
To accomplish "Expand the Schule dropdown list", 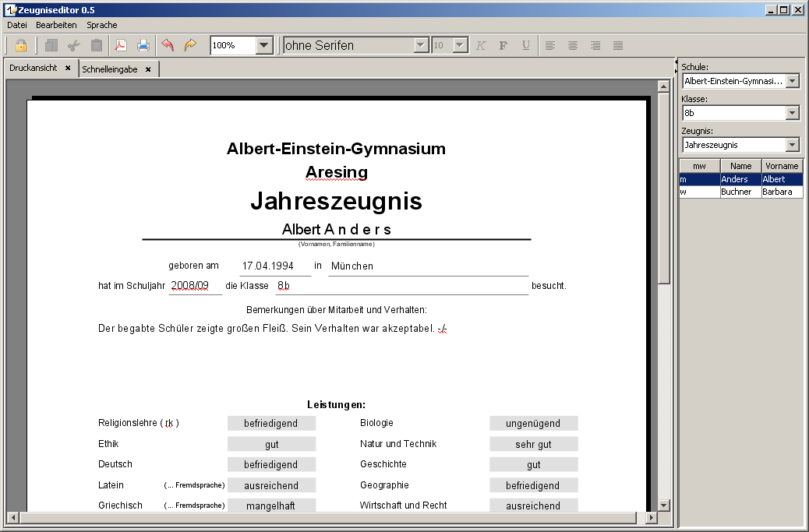I will coord(793,81).
